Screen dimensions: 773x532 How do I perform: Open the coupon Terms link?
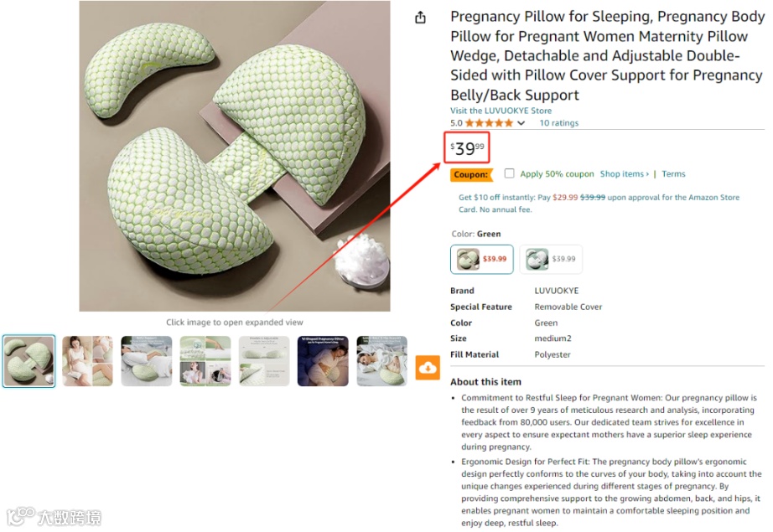673,174
